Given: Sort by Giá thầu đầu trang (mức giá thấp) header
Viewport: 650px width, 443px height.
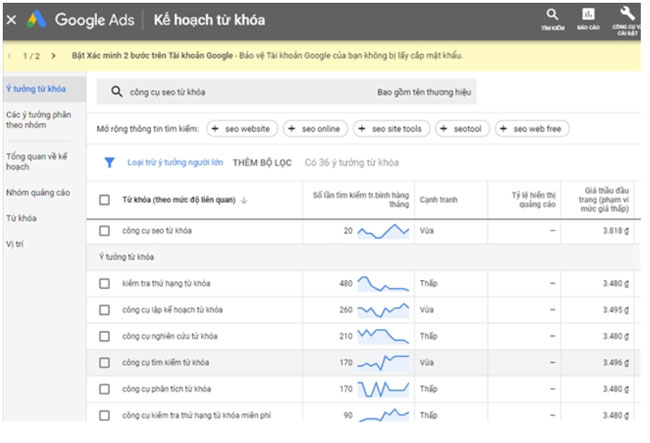Looking at the screenshot, I should pyautogui.click(x=604, y=200).
